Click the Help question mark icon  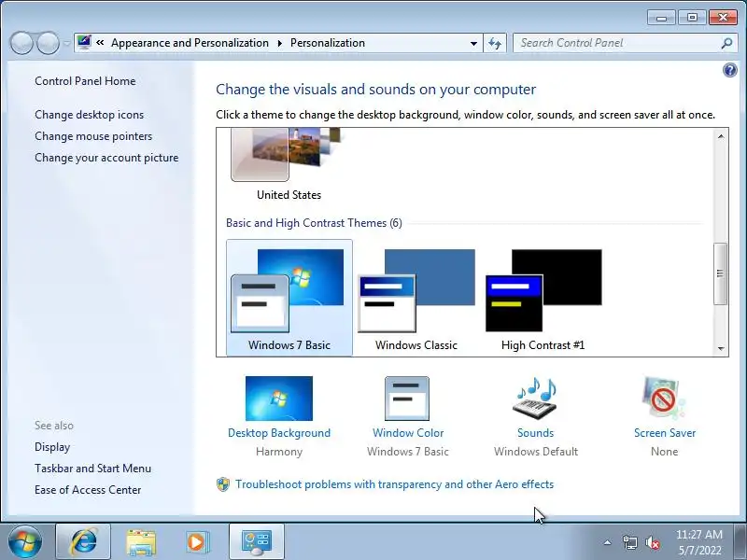tap(730, 71)
